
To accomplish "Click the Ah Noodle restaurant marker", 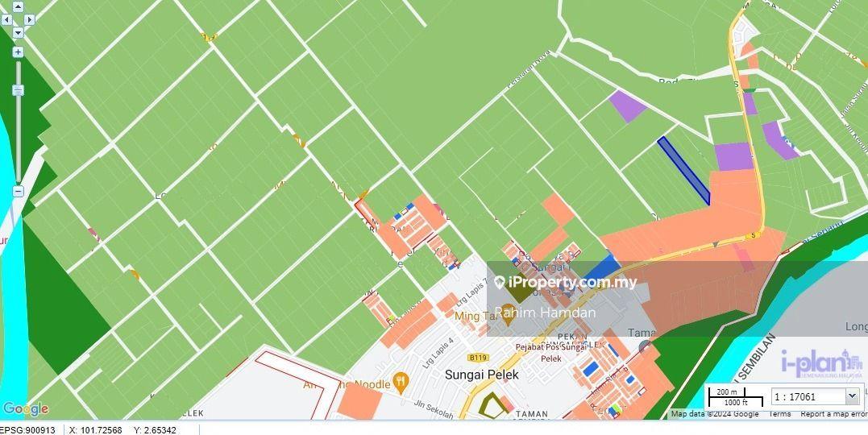I will point(400,381).
